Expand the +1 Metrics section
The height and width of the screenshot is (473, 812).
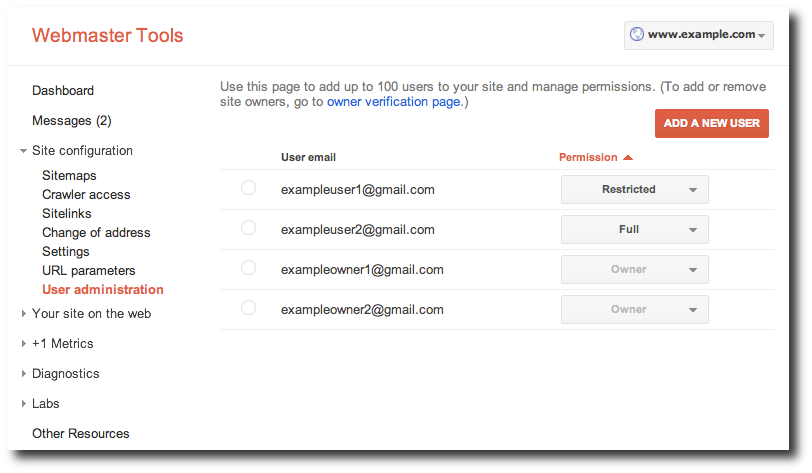[23, 343]
